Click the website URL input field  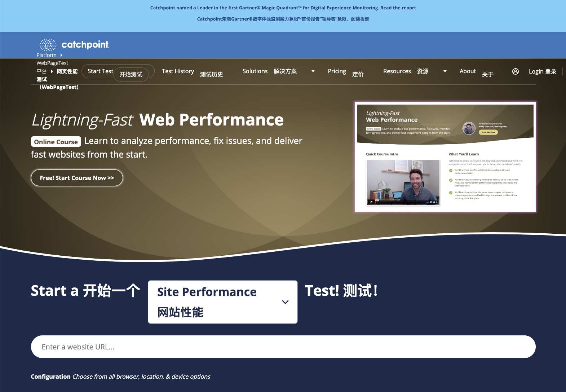click(283, 347)
